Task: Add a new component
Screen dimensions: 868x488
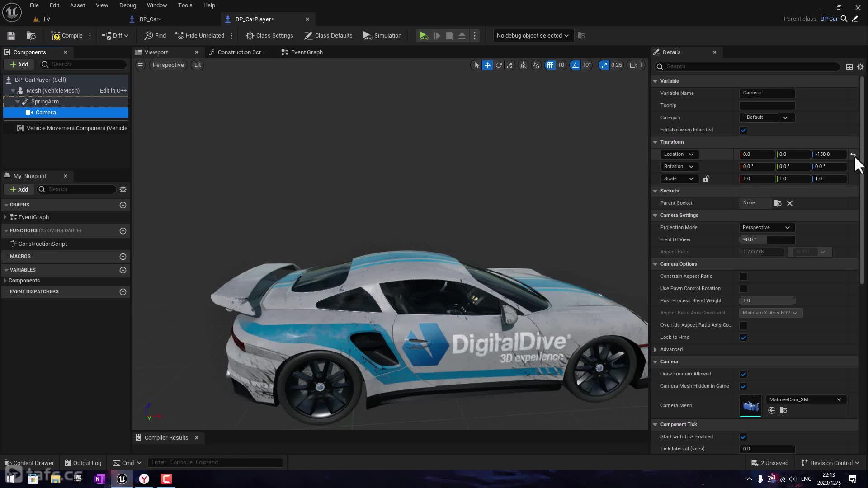Action: 19,65
